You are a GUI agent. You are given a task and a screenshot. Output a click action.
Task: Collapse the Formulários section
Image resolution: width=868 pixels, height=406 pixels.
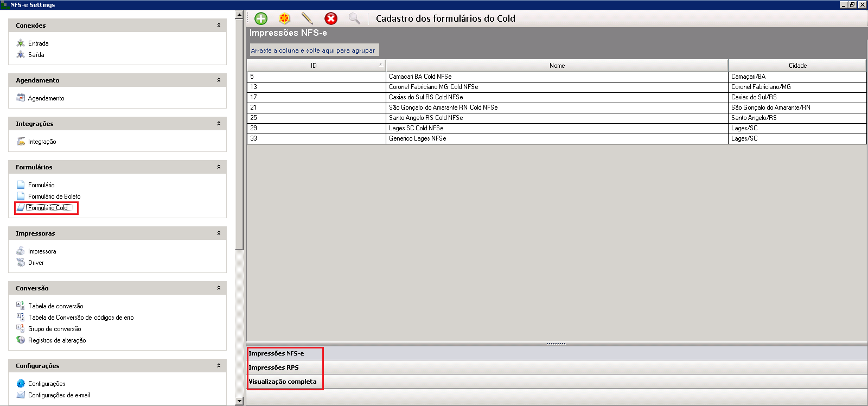(219, 167)
